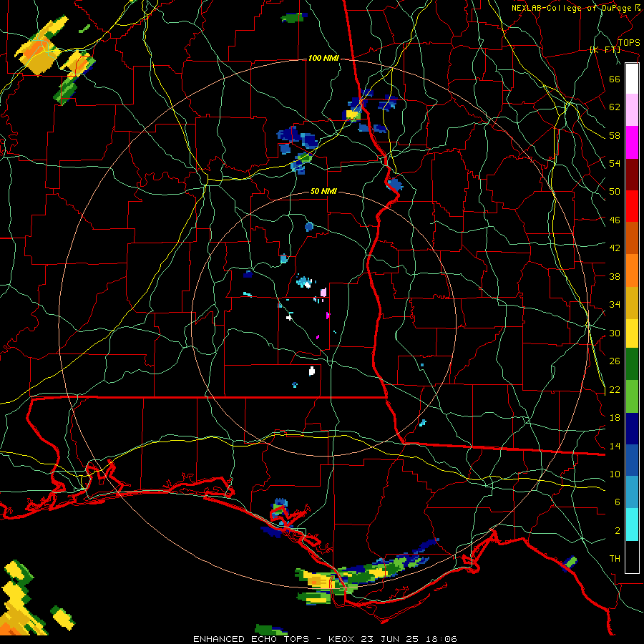Pick the magenta color band in the legend
This screenshot has height=644, width=644.
pyautogui.click(x=632, y=142)
